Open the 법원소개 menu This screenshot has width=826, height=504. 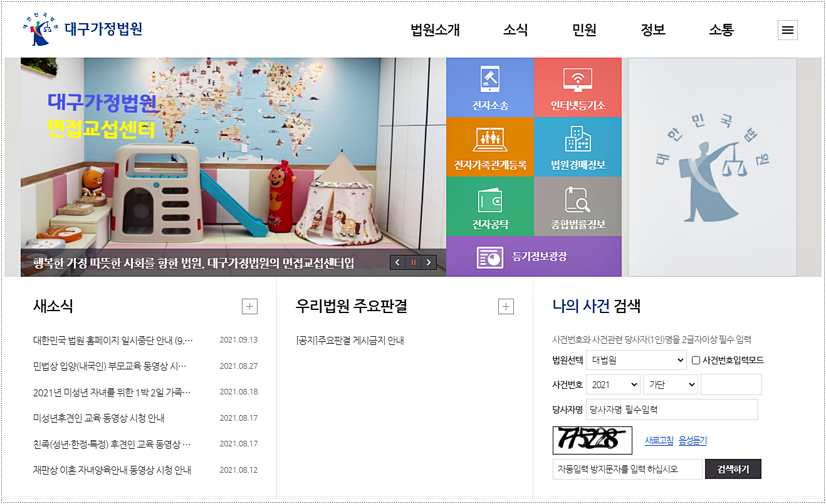(x=435, y=30)
